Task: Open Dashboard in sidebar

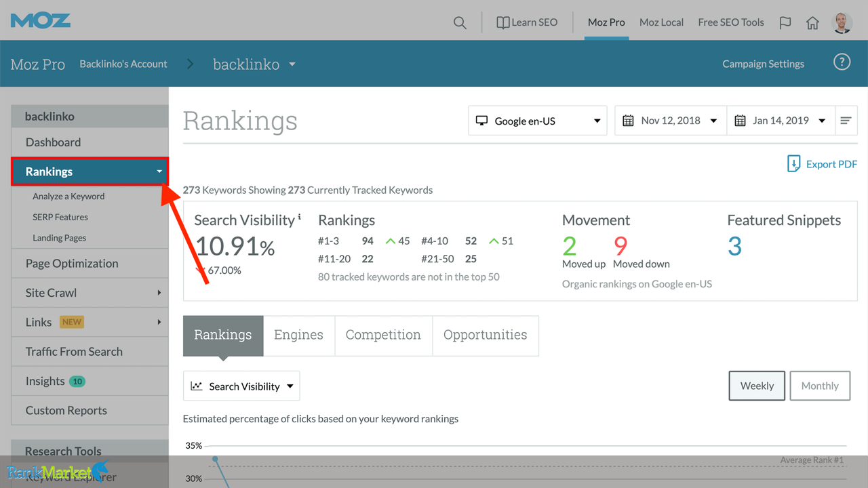Action: pos(90,142)
